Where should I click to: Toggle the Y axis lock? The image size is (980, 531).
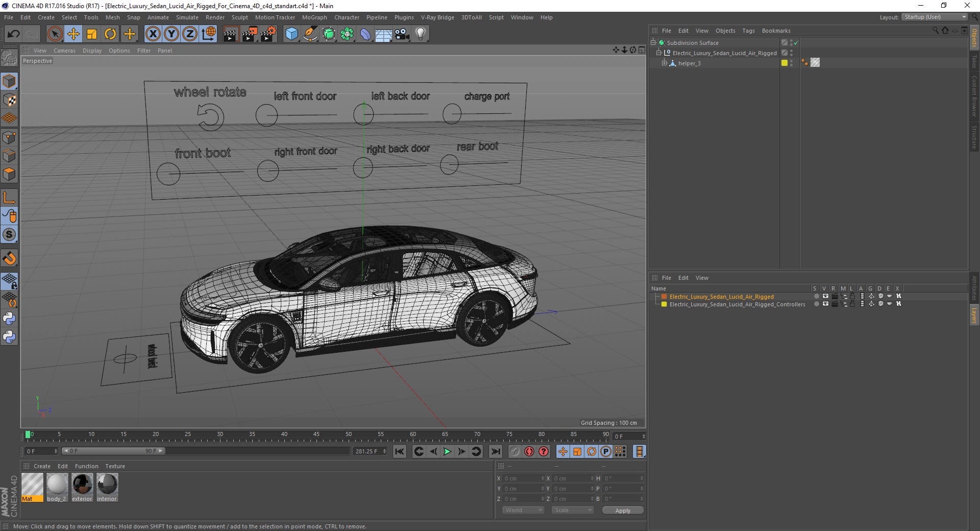pos(171,34)
